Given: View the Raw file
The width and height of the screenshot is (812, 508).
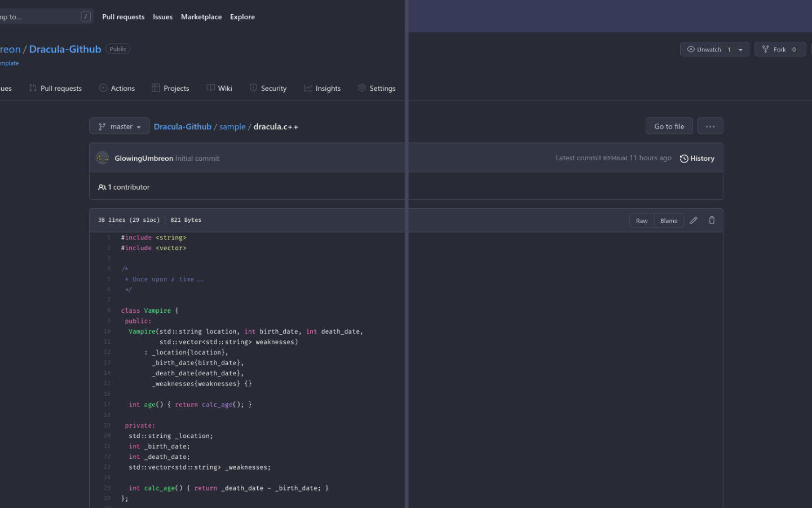Looking at the screenshot, I should [642, 221].
